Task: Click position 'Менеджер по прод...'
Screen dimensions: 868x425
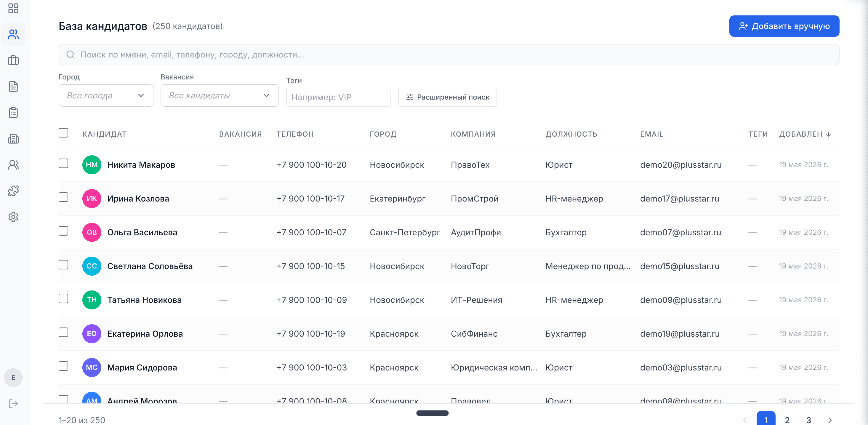Action: 588,266
